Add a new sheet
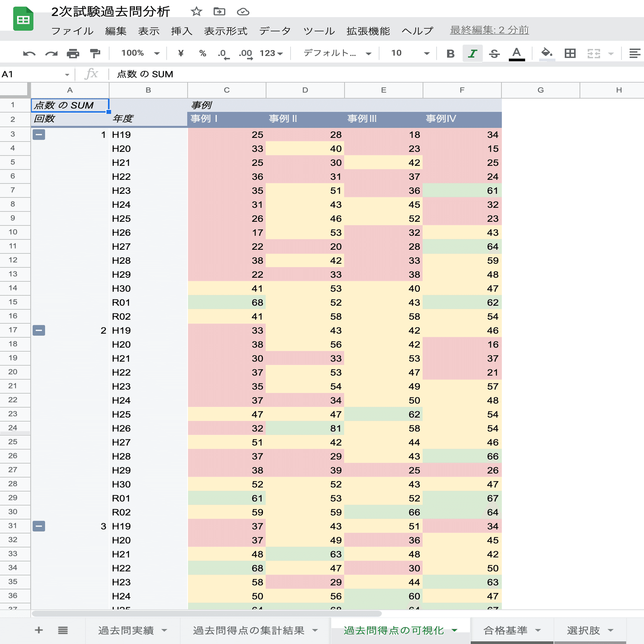 [x=39, y=630]
